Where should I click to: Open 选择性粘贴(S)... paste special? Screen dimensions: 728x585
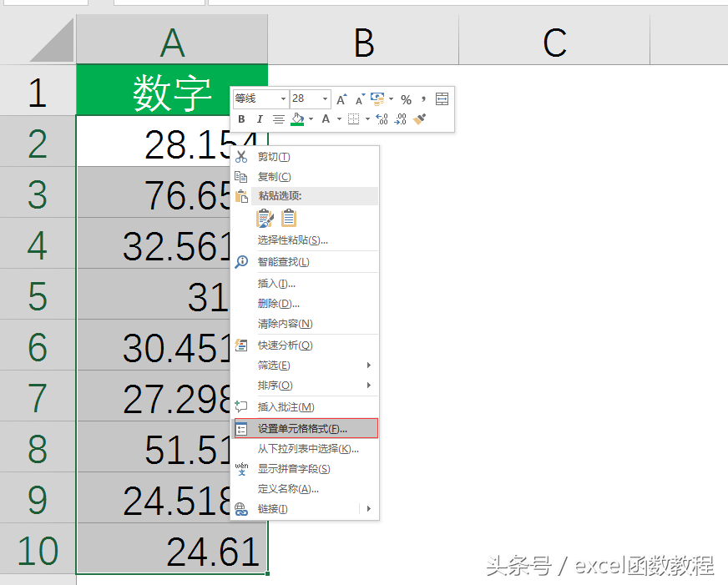[x=305, y=240]
